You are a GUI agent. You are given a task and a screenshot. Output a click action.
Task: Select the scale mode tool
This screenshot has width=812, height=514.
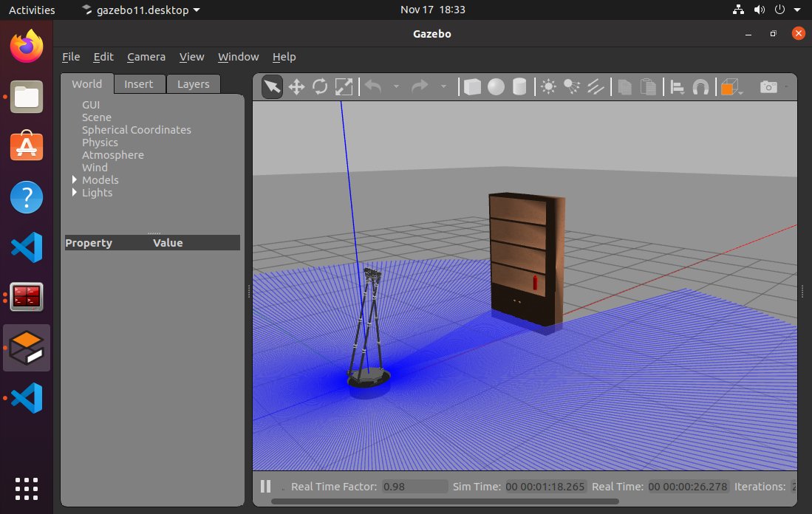[344, 87]
